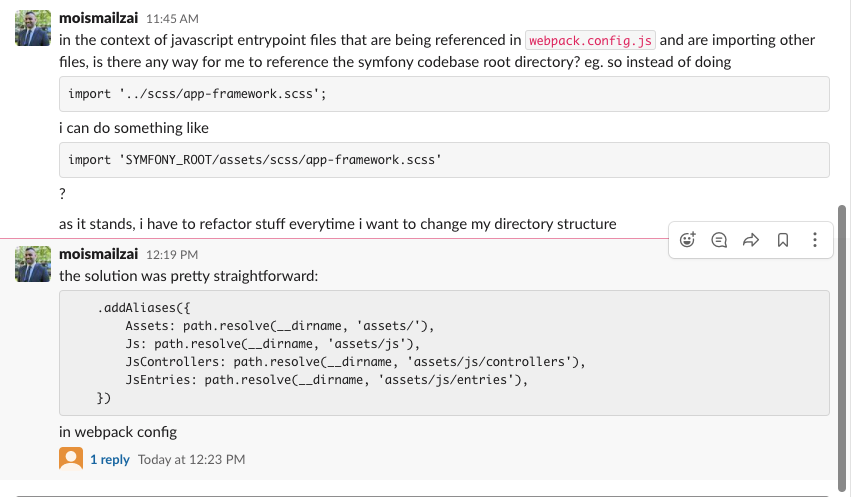Click the 11:45 AM timestamp
856x497 pixels.
click(x=172, y=19)
